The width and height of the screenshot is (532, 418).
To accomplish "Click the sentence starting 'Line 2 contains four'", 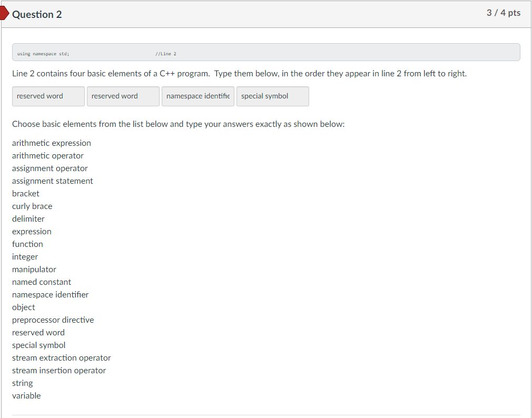I will [239, 74].
